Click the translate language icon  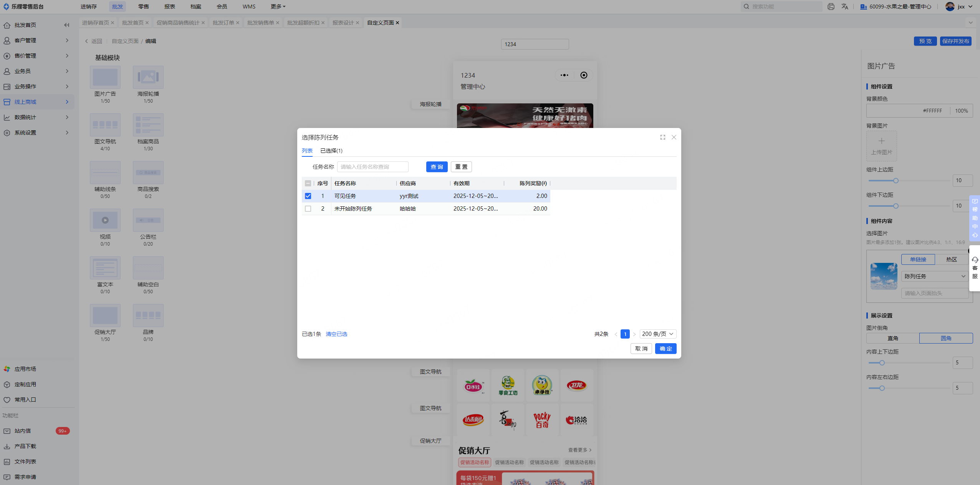[x=845, y=7]
